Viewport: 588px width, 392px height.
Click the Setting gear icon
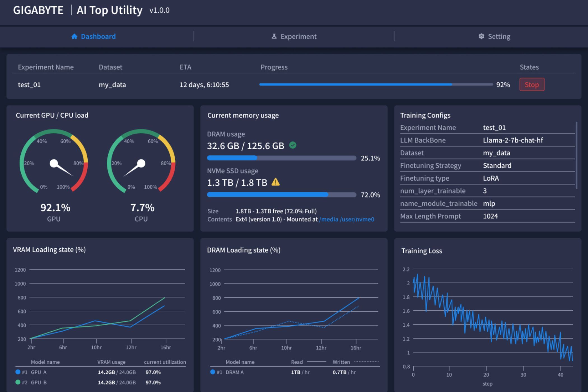tap(481, 36)
